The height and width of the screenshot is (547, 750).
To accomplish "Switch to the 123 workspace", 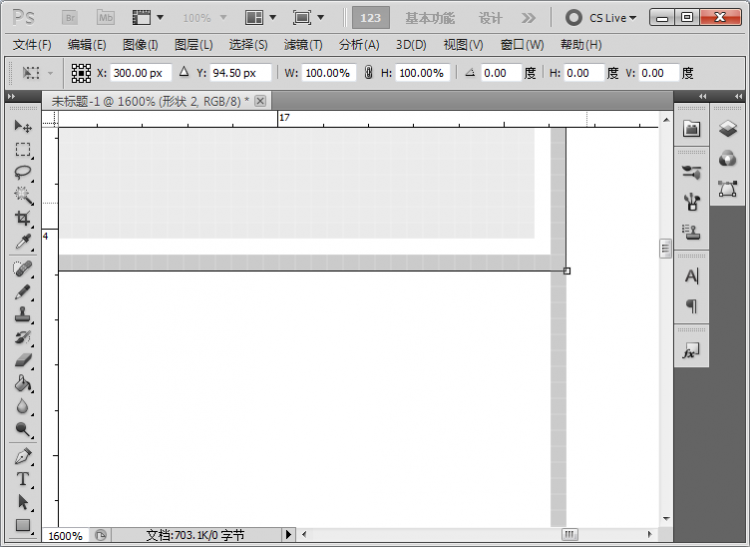I will tap(371, 18).
